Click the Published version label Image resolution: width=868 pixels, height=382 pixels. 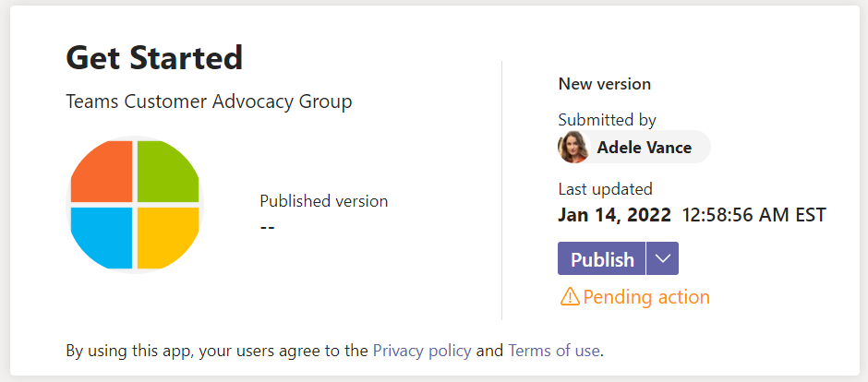(324, 200)
